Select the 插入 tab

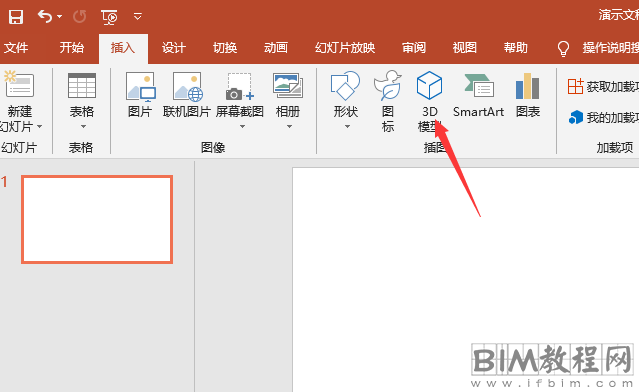point(123,48)
